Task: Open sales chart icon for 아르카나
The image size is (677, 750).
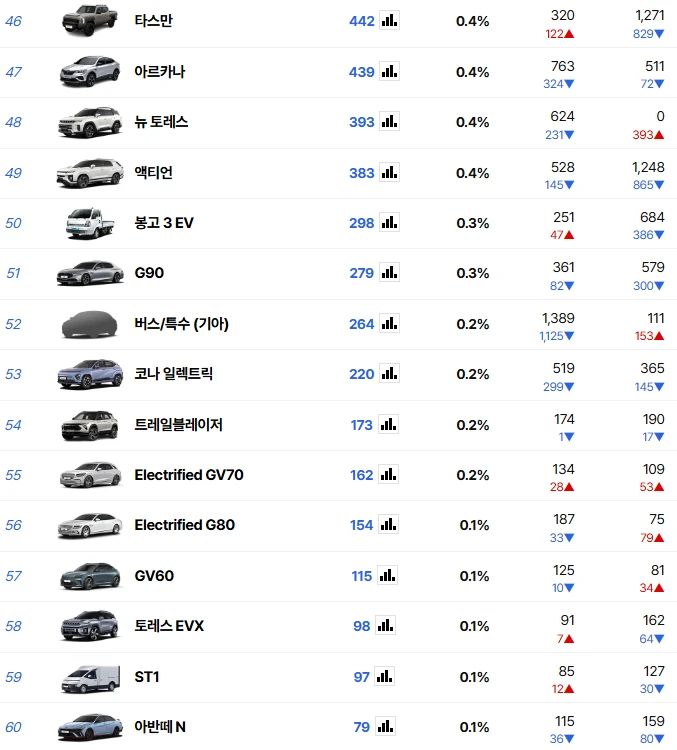Action: (x=389, y=71)
